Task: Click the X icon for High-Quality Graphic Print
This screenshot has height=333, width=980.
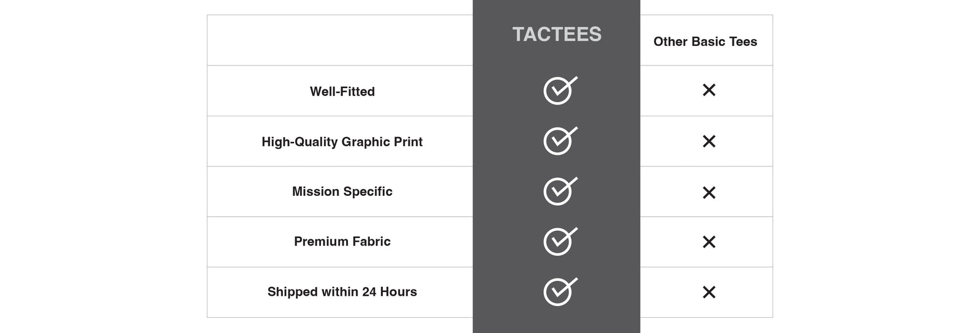Action: tap(709, 141)
